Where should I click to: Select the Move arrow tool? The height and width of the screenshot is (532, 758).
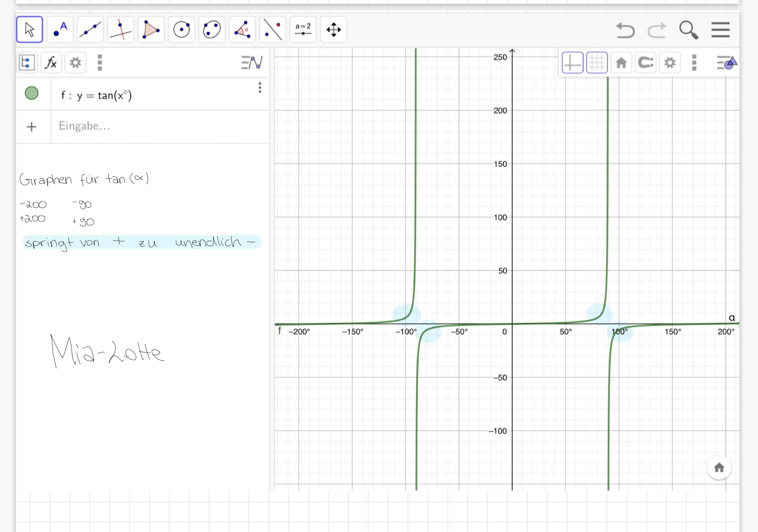30,30
